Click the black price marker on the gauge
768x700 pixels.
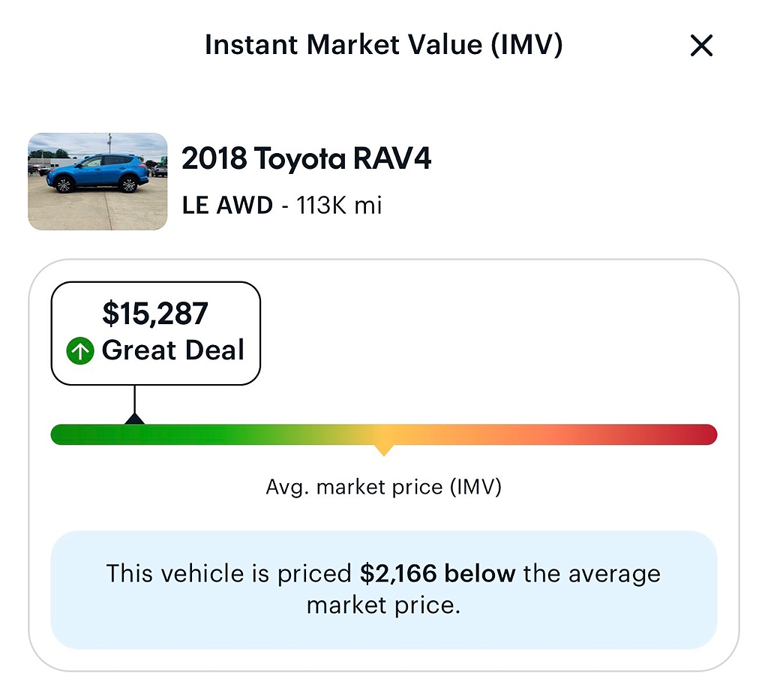click(x=135, y=419)
